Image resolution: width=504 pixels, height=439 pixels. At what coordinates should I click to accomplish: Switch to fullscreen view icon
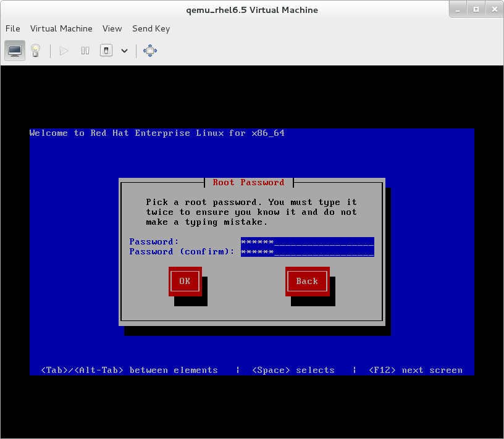[x=150, y=51]
